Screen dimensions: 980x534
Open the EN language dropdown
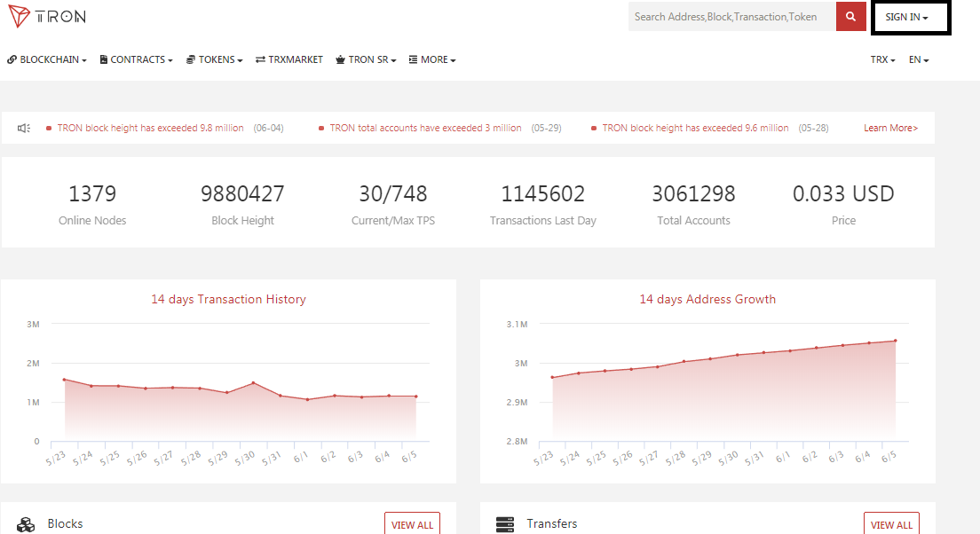point(919,60)
